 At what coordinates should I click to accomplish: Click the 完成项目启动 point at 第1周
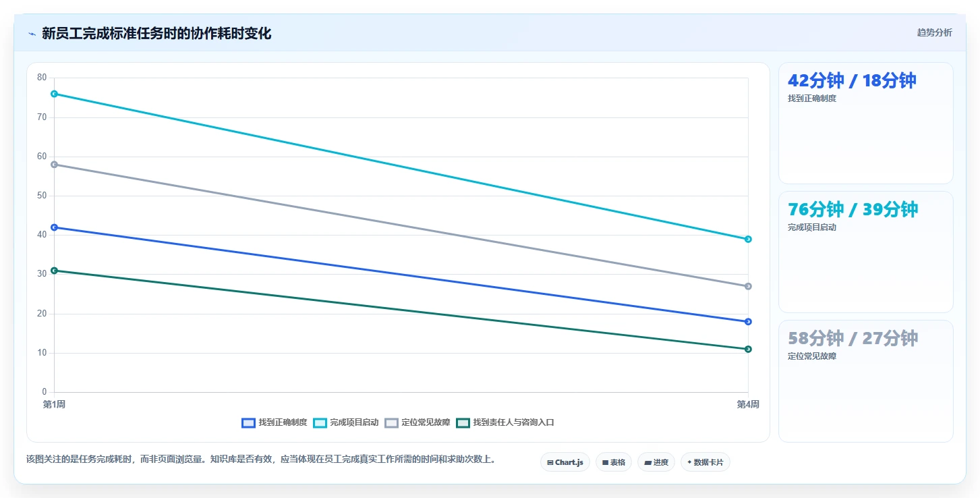(54, 94)
